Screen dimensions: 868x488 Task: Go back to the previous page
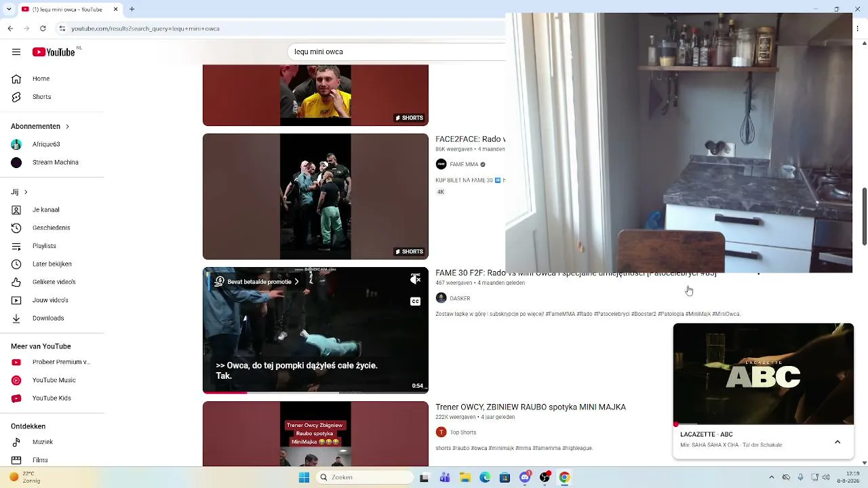click(x=10, y=28)
